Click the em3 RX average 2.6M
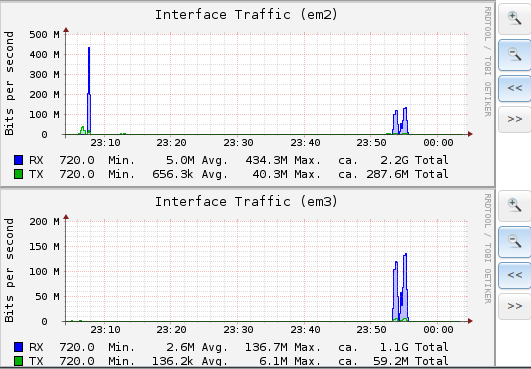Screen dimensions: 531x369 tap(180, 347)
